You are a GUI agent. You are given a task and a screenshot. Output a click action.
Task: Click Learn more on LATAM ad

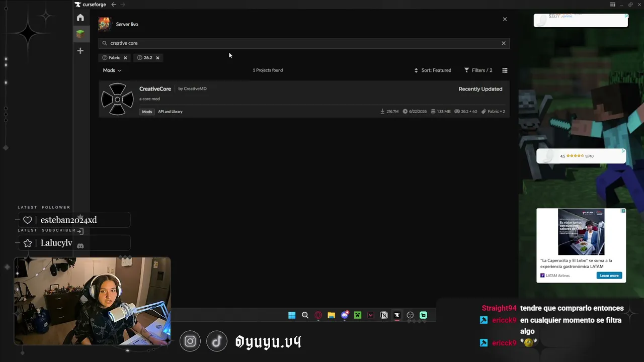click(609, 276)
